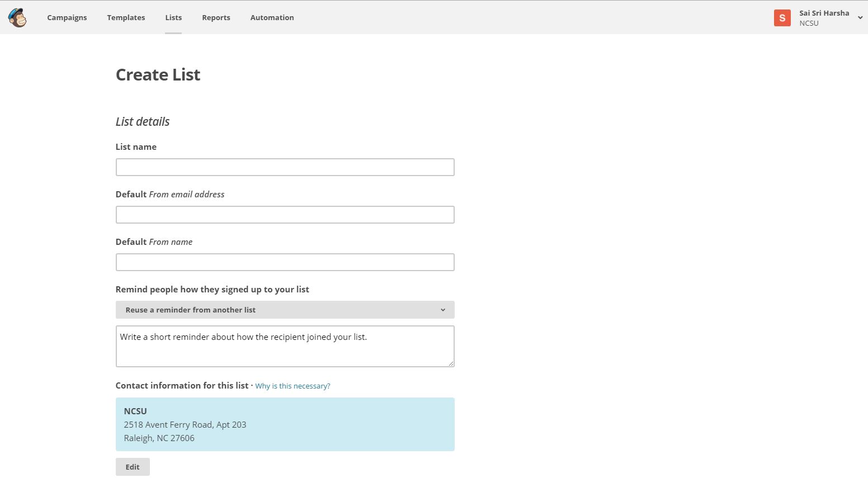This screenshot has width=868, height=478.
Task: Focus the List name field
Action: point(285,167)
